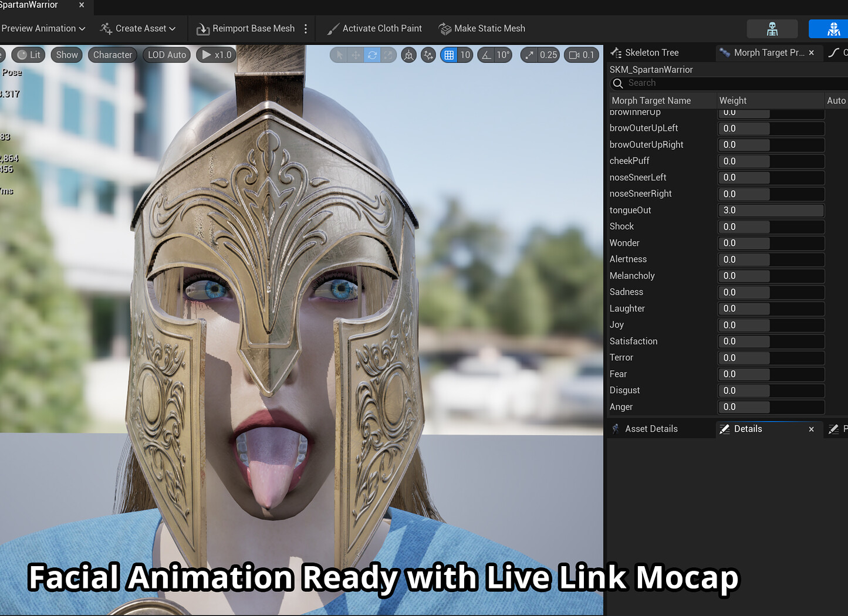The height and width of the screenshot is (616, 848).
Task: Click the Skeleton Tree tab icon
Action: (x=616, y=53)
